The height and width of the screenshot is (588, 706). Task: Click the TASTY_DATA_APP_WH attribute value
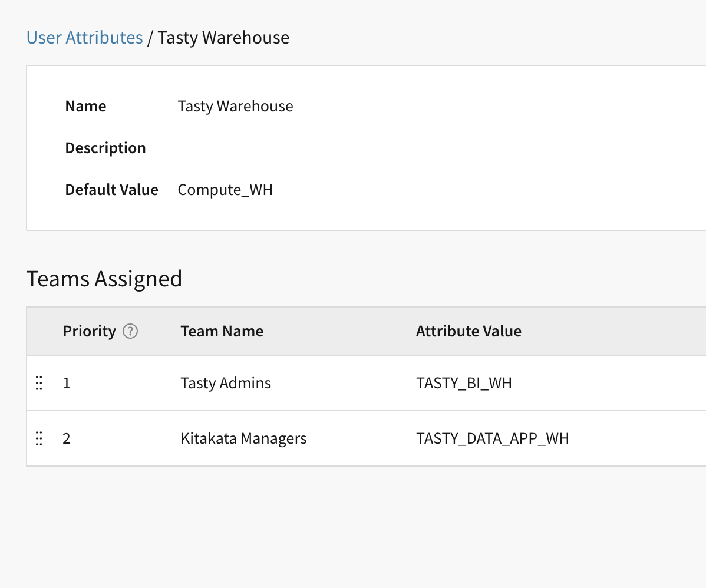tap(492, 439)
